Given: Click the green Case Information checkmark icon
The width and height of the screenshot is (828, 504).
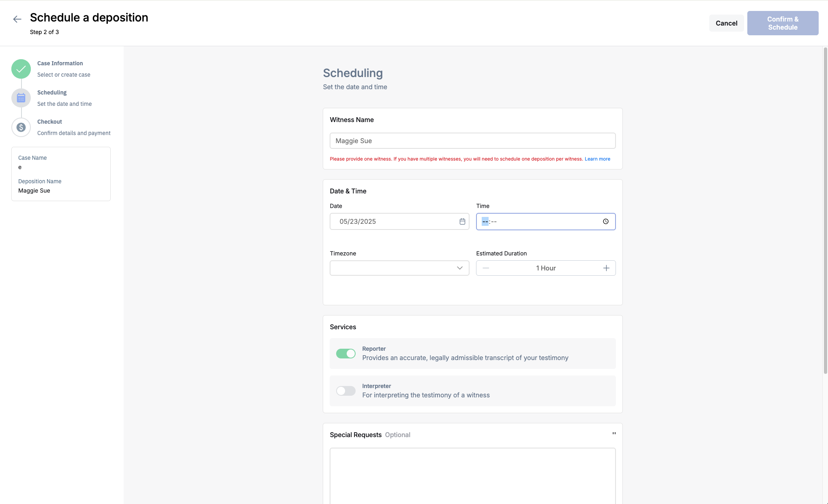Looking at the screenshot, I should [21, 69].
